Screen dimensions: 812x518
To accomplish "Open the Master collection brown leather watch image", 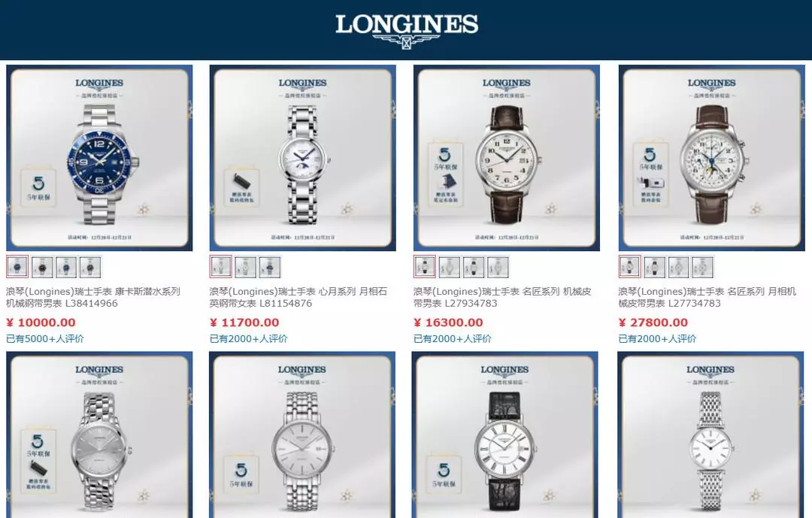I will [x=507, y=157].
